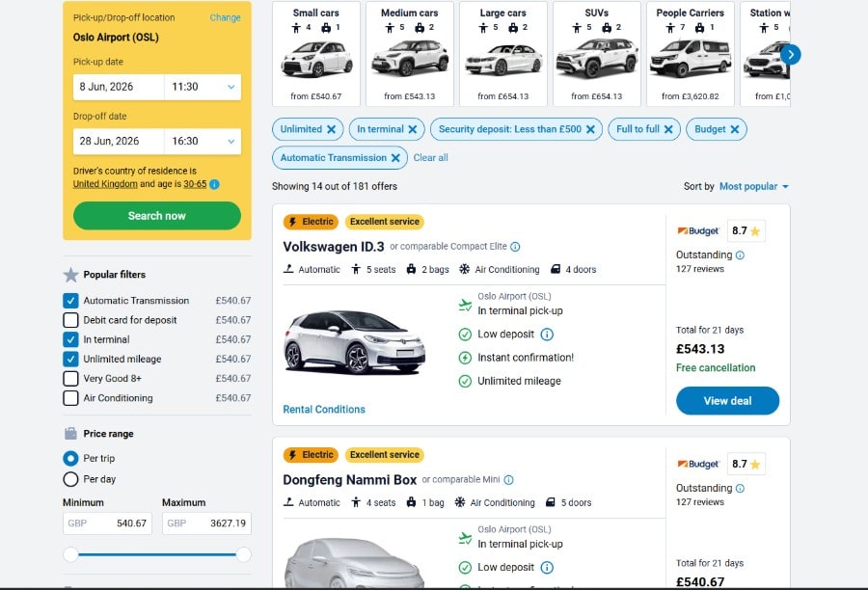The image size is (868, 590).
Task: Click the Electric badge on Volkswagen ID.3
Action: [x=312, y=222]
